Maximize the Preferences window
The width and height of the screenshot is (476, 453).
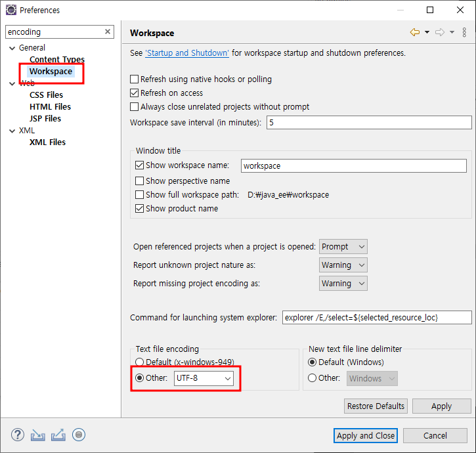[430, 10]
